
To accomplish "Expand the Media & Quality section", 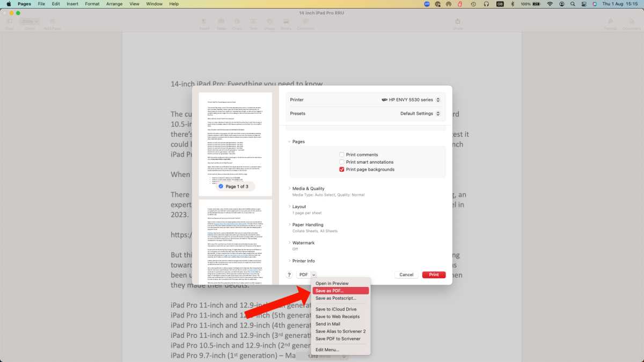I will (x=289, y=188).
